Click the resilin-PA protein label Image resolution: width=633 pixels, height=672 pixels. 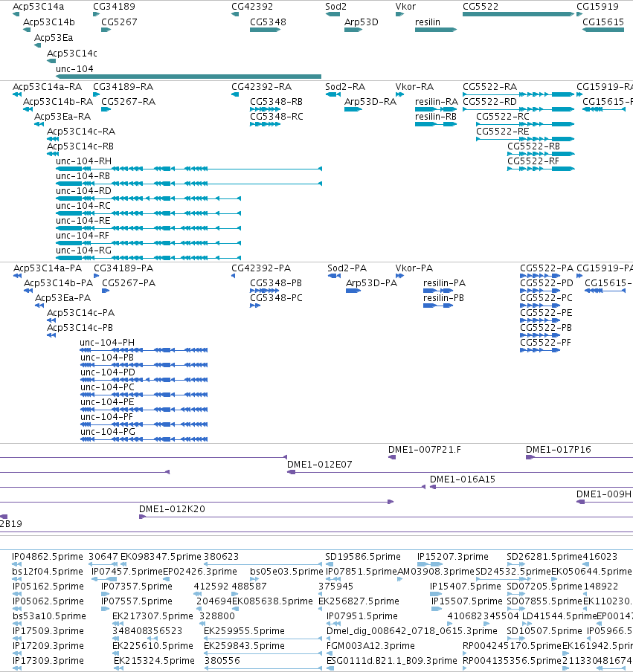[x=444, y=283]
